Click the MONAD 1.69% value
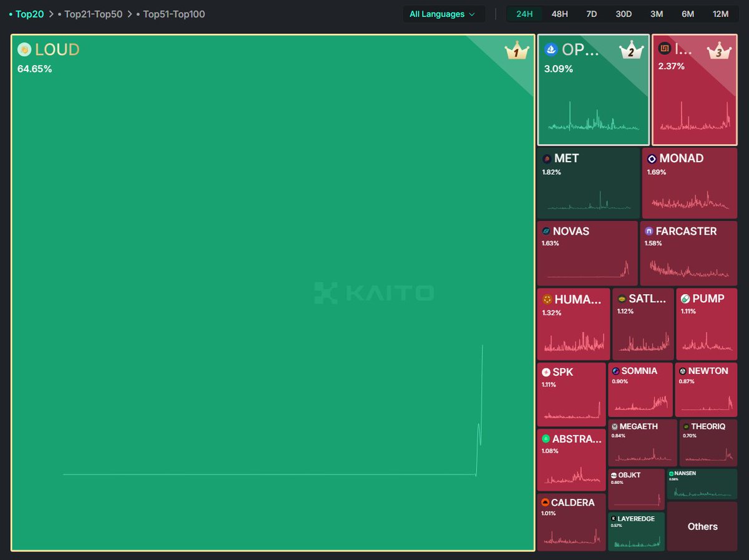This screenshot has height=560, width=749. pos(656,172)
